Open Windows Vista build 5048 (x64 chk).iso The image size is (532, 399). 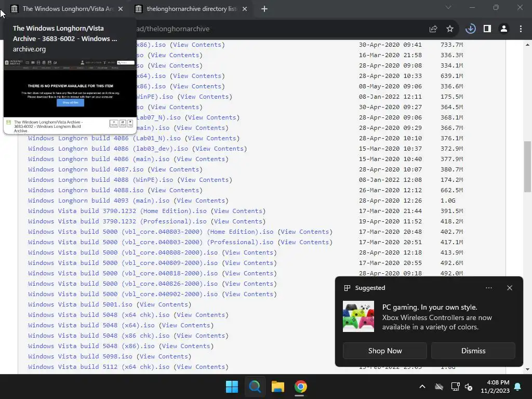click(x=99, y=315)
